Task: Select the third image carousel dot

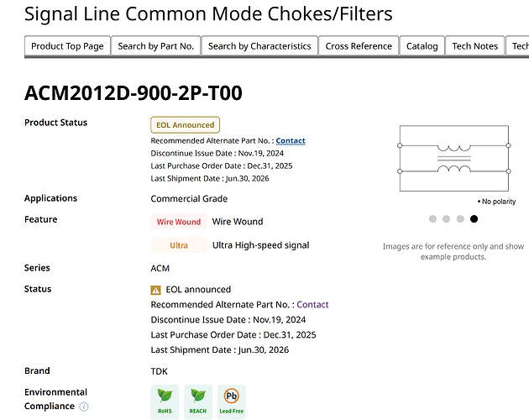Action: click(460, 218)
